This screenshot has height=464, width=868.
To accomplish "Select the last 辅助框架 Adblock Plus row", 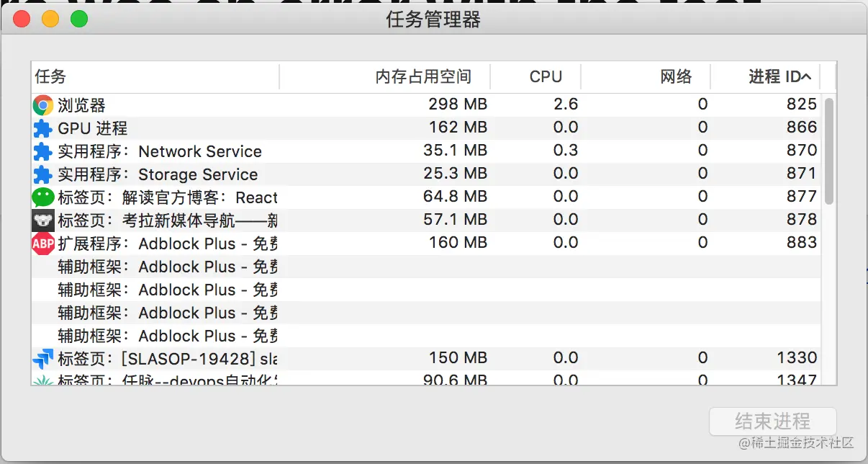I will [x=167, y=336].
